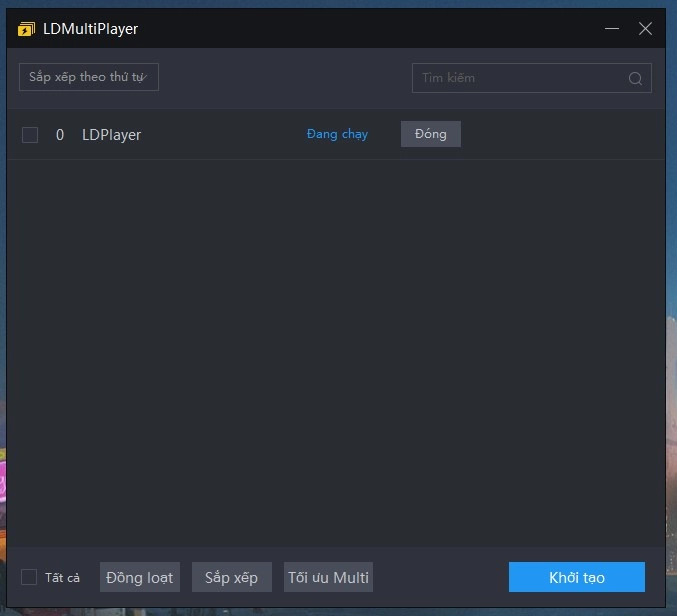The image size is (677, 616).
Task: Select the LDPlayer instance name
Action: point(111,134)
